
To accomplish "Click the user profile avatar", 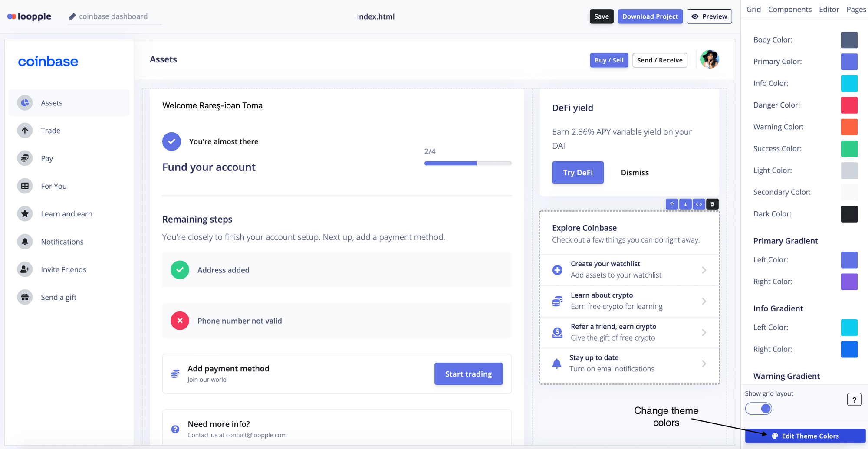I will [x=710, y=59].
